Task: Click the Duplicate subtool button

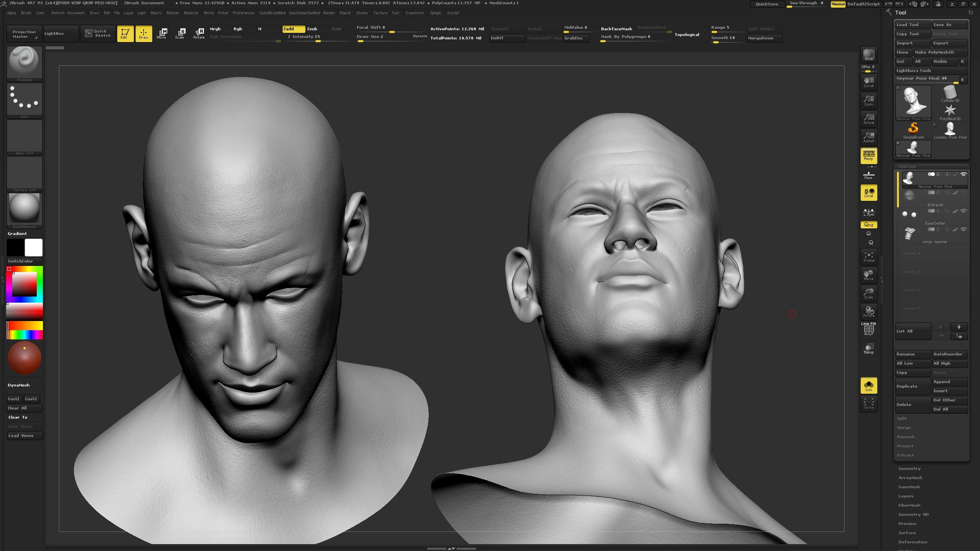Action: [913, 386]
